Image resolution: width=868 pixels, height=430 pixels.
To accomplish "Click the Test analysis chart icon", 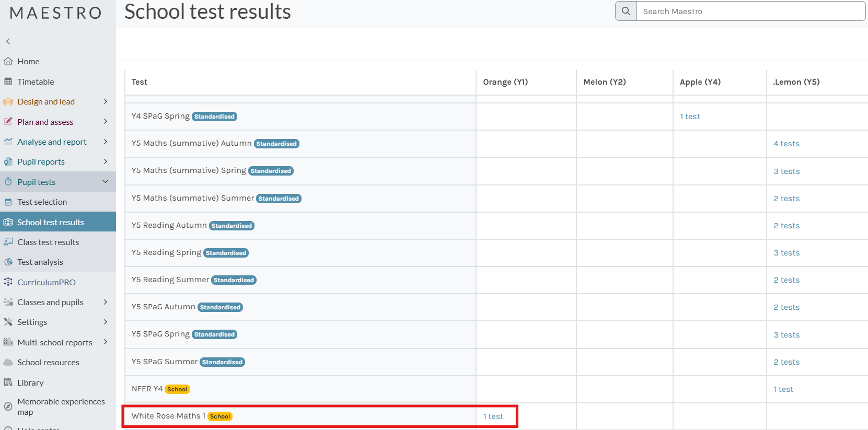I will (x=8, y=262).
